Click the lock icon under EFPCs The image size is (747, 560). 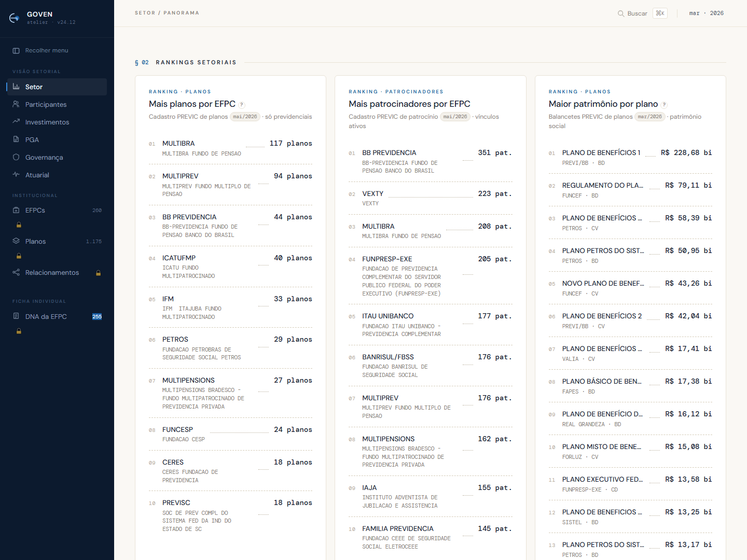point(19,225)
